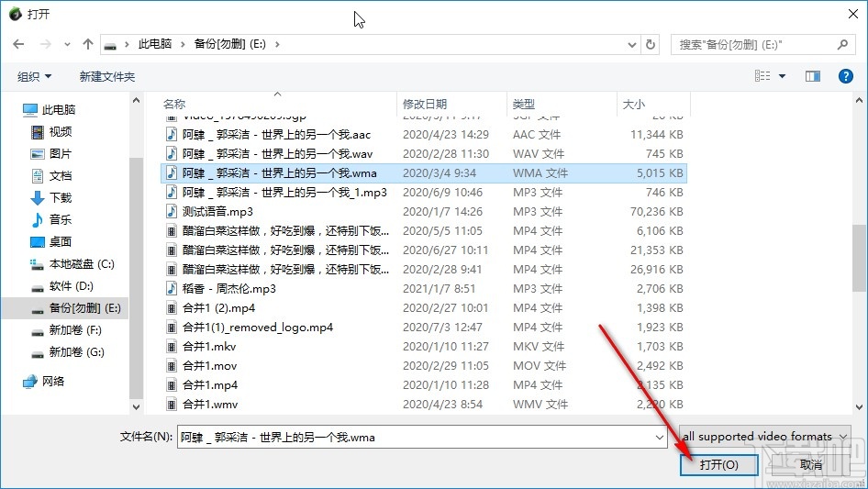Image resolution: width=868 pixels, height=489 pixels.
Task: Open the 音乐 folder in sidebar
Action: click(x=51, y=220)
